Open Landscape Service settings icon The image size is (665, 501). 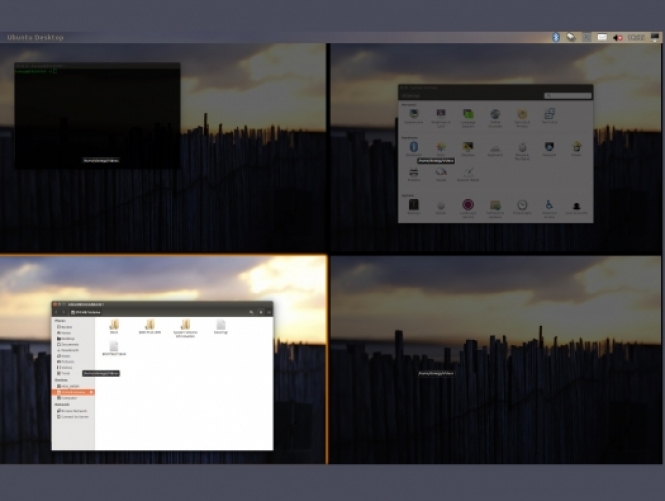click(467, 206)
